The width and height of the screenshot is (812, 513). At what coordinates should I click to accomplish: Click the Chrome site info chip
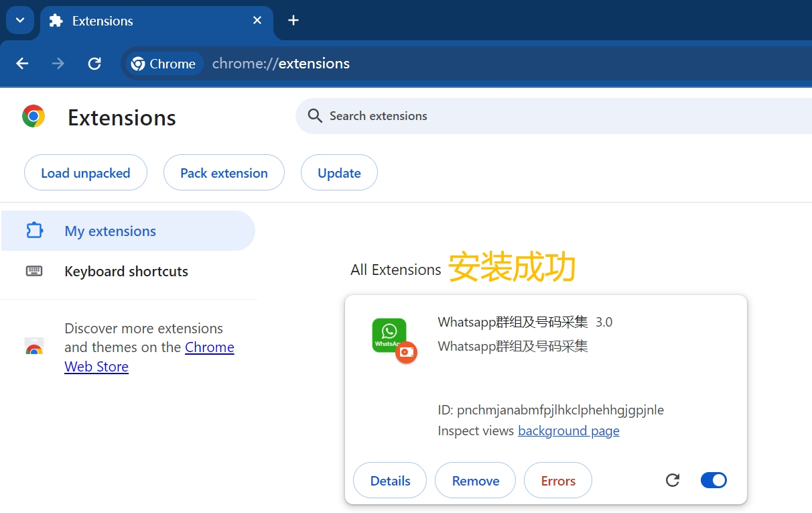(x=165, y=64)
